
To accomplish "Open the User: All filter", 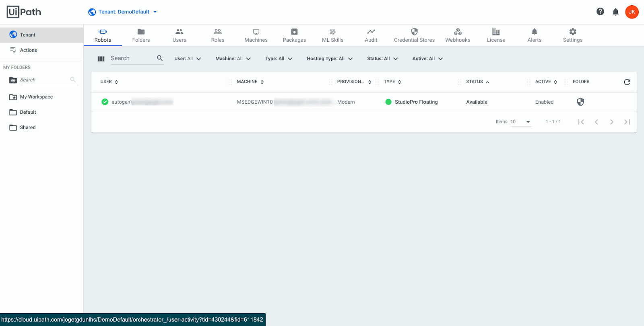I will point(188,59).
